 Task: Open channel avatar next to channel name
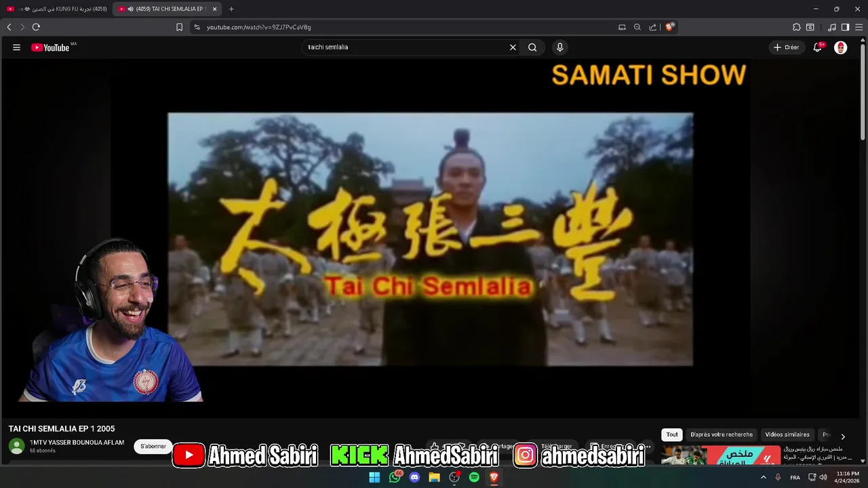coord(16,446)
